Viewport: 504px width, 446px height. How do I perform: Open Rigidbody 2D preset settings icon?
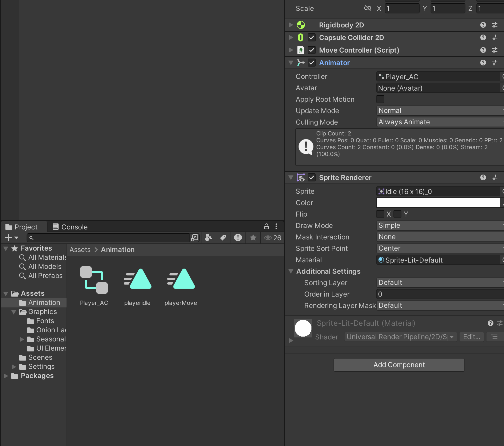(x=495, y=25)
